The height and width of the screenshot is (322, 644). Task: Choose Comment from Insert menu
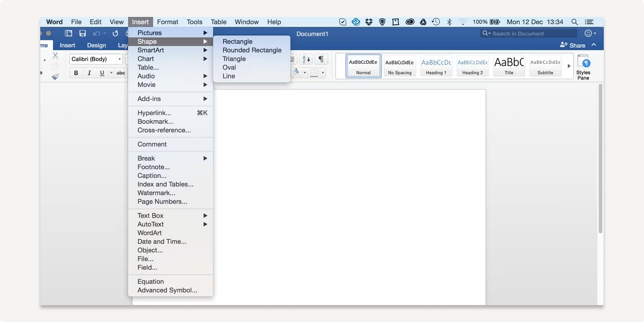click(171, 144)
